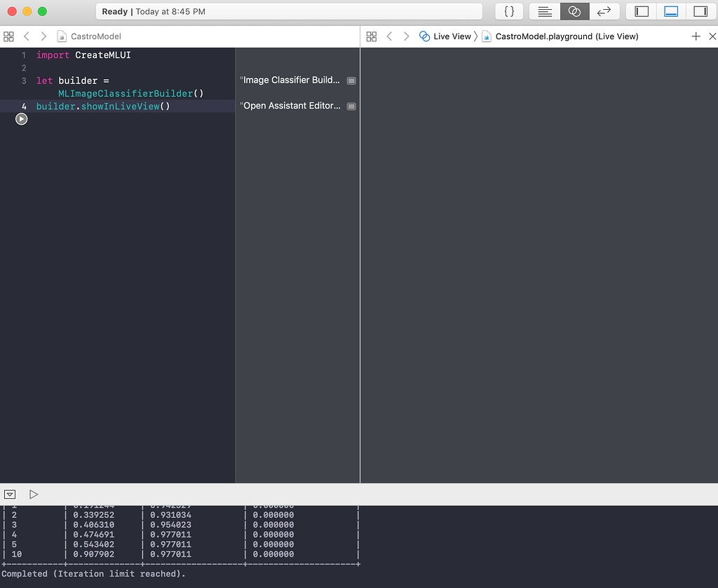
Task: Click CreateMLUI in the code
Action: coord(103,55)
